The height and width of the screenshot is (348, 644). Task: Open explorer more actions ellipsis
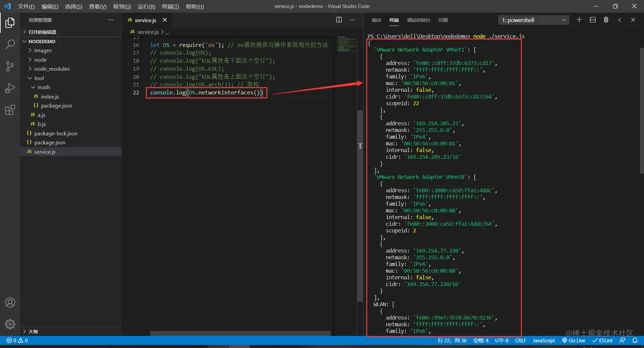tap(111, 20)
